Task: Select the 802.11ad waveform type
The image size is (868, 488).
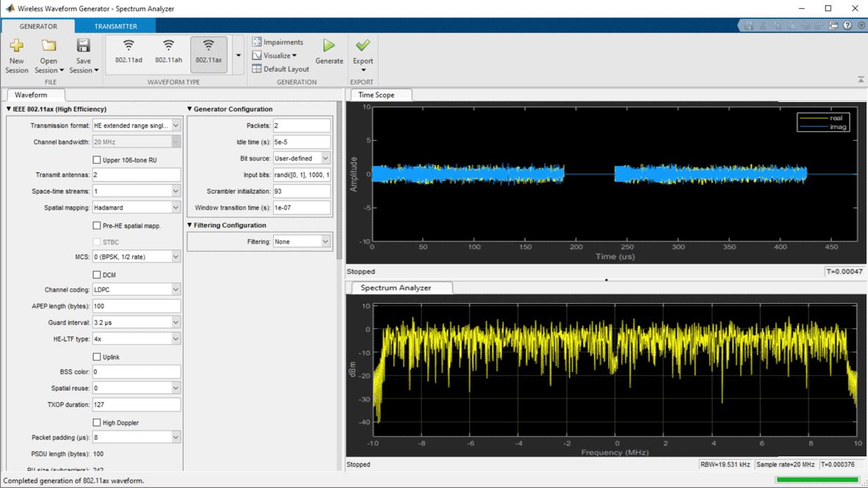Action: [129, 51]
